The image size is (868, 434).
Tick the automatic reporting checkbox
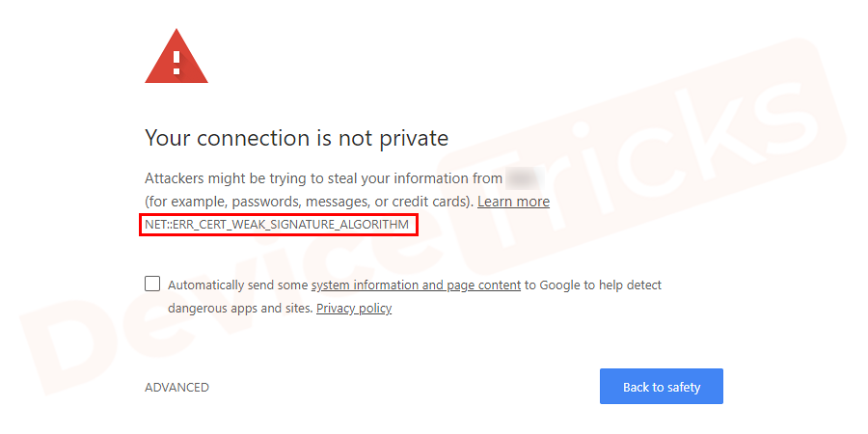pos(152,284)
